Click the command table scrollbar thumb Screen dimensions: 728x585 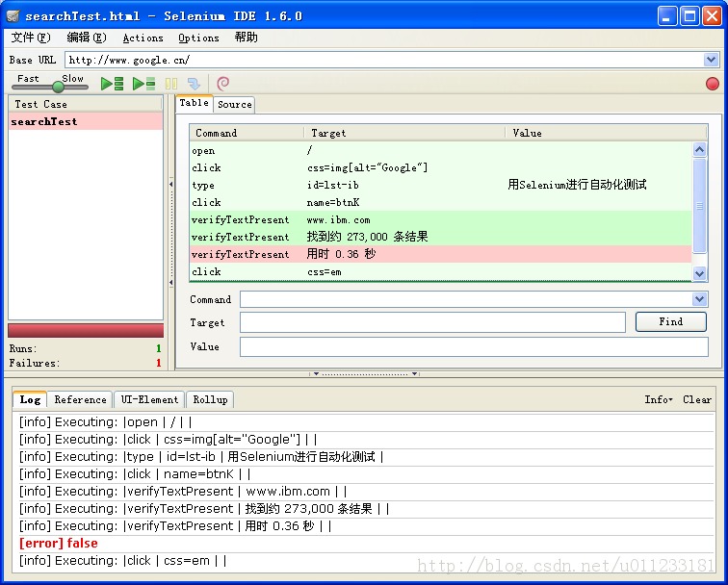point(700,206)
